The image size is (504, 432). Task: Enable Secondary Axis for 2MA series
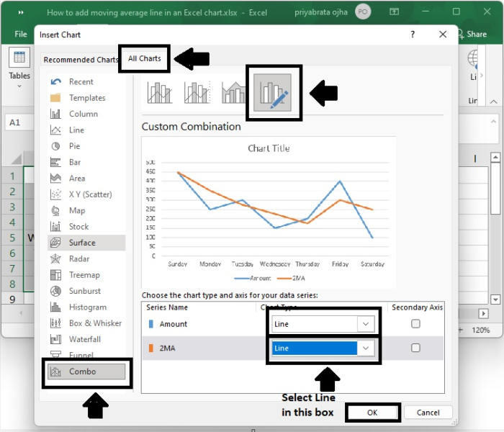(415, 348)
